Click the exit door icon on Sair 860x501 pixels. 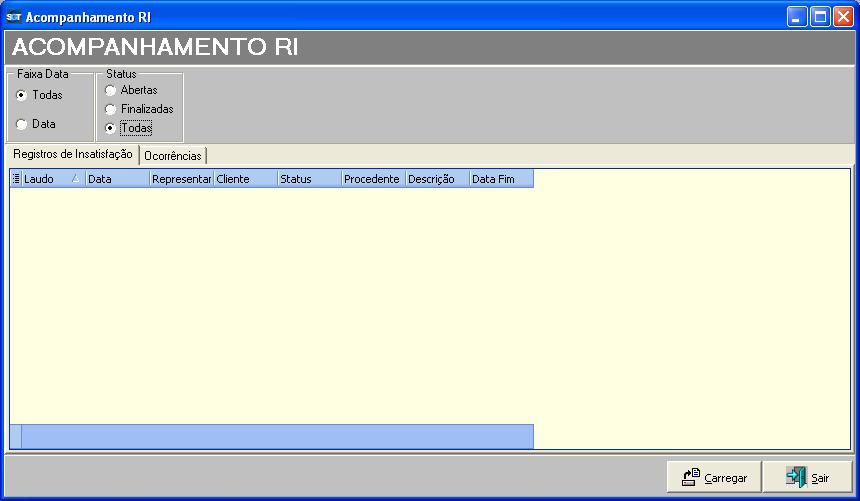795,477
